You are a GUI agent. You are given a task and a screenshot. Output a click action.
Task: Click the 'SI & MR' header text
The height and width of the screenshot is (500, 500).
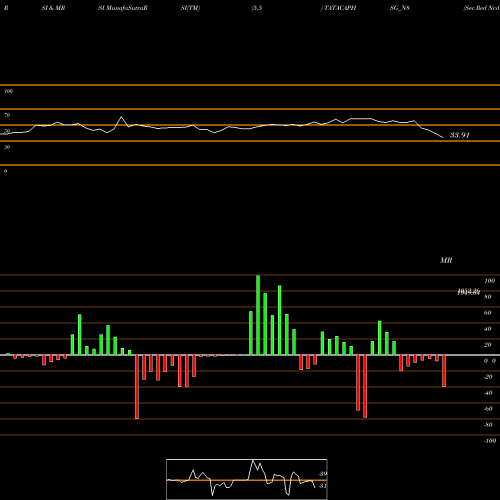pos(53,8)
